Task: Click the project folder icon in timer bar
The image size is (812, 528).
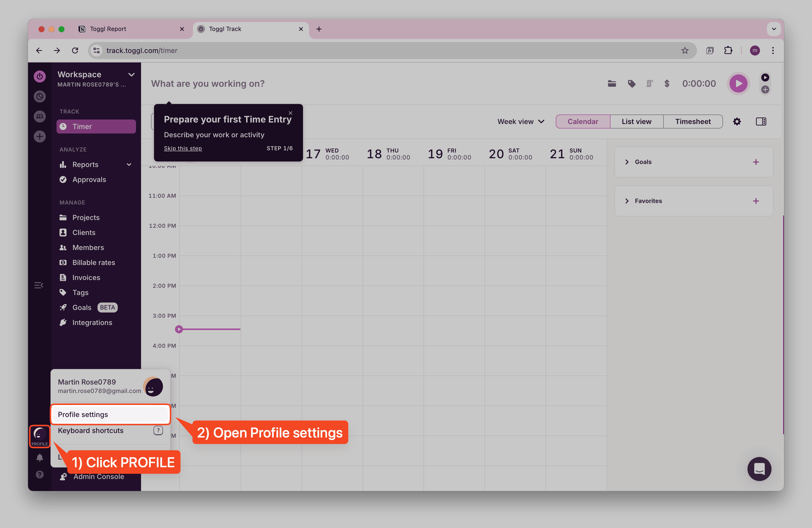Action: click(x=612, y=83)
